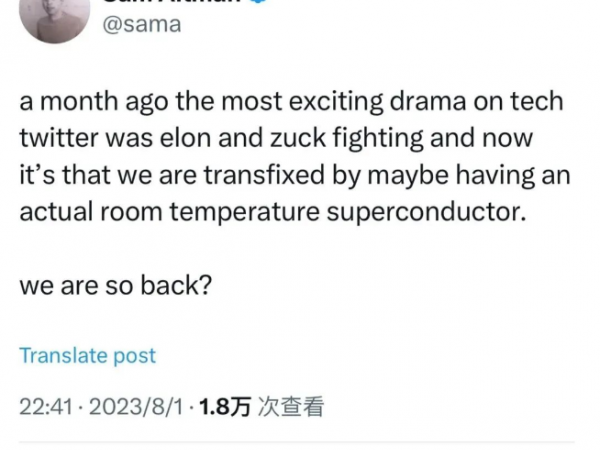Click the "we are so back?" line
The image size is (600, 450).
pos(115,285)
